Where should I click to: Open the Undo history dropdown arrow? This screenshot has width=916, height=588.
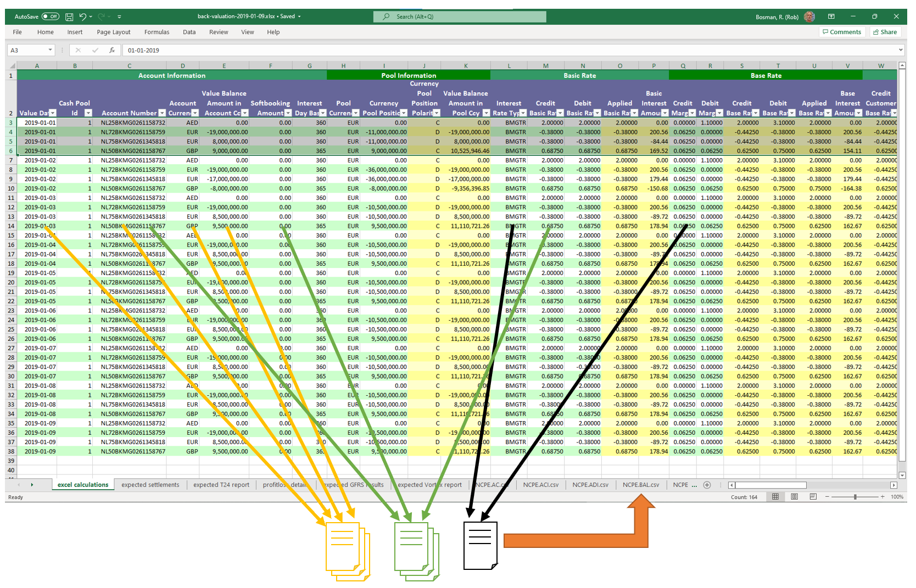pyautogui.click(x=91, y=16)
